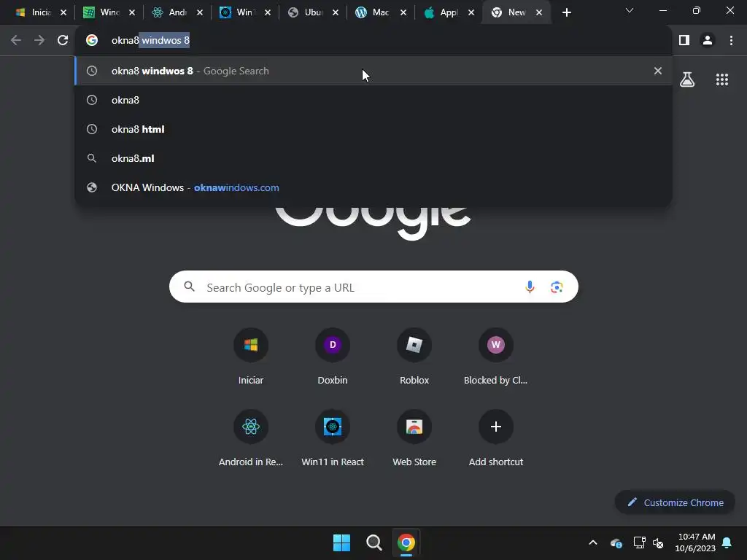Select the 'okna8' history suggestion

click(373, 100)
